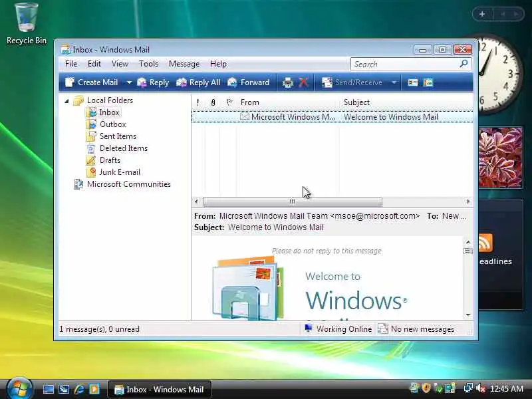Open the Message menu
Screen dimensions: 532x399
point(184,64)
